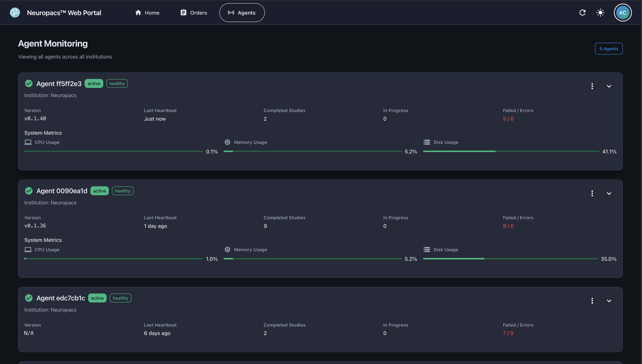Image resolution: width=642 pixels, height=364 pixels.
Task: Toggle the theme with the sun icon
Action: 600,13
